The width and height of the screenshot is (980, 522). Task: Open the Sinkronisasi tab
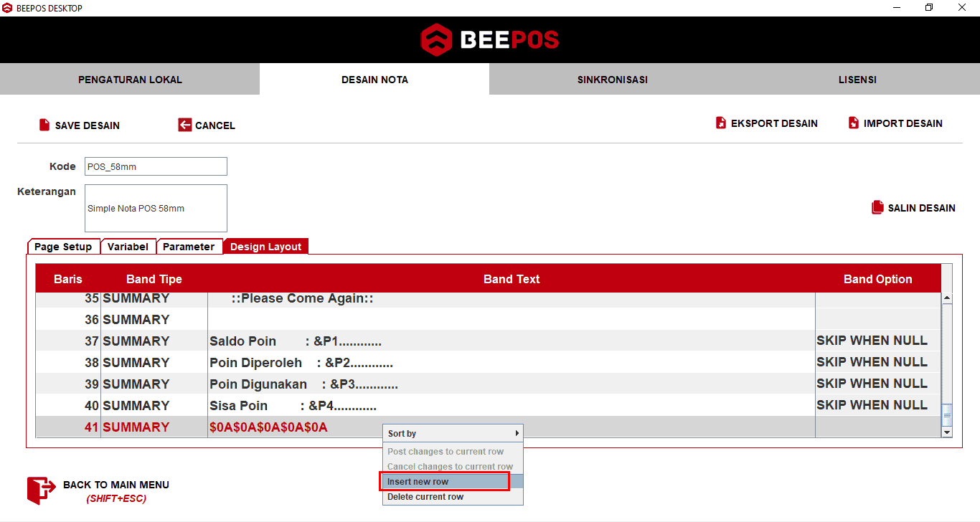pos(613,79)
